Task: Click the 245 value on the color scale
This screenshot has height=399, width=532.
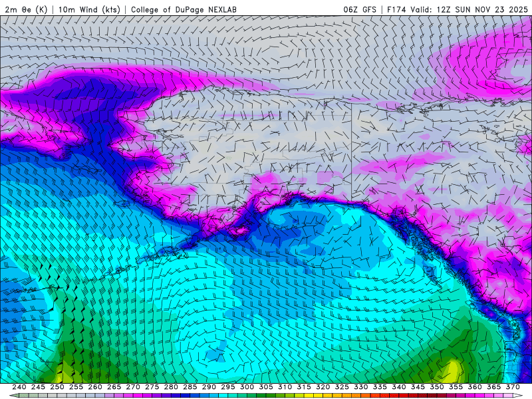Action: (38, 387)
